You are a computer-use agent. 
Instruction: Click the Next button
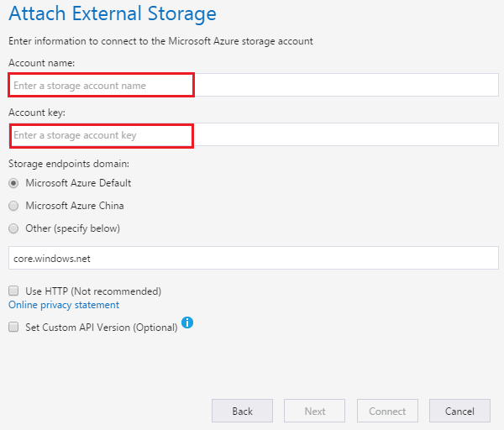tap(315, 411)
